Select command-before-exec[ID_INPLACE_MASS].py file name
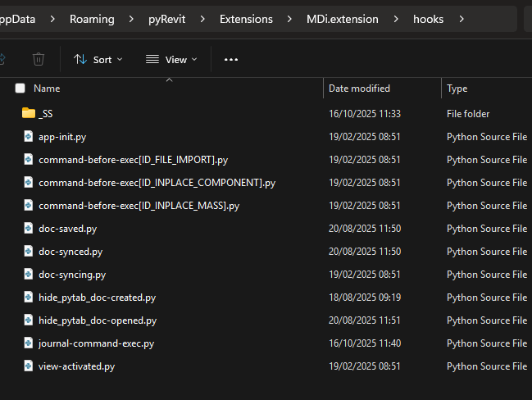This screenshot has width=532, height=400. [x=139, y=206]
